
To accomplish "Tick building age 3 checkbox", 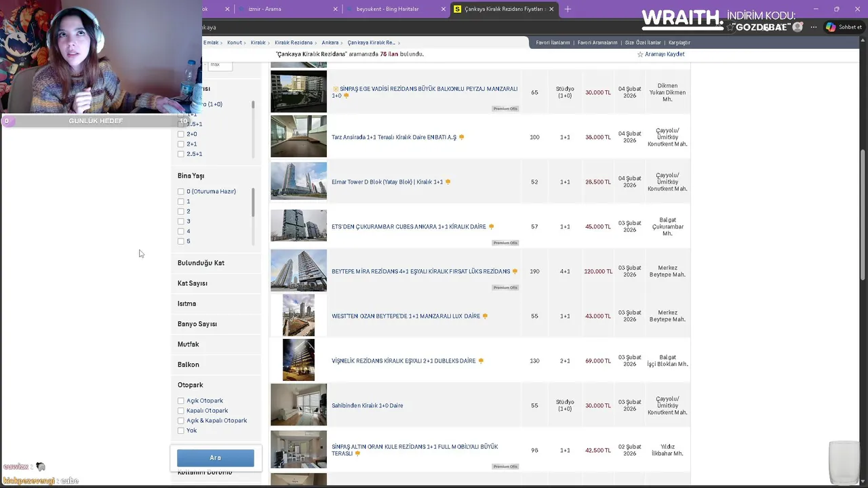I will point(181,222).
